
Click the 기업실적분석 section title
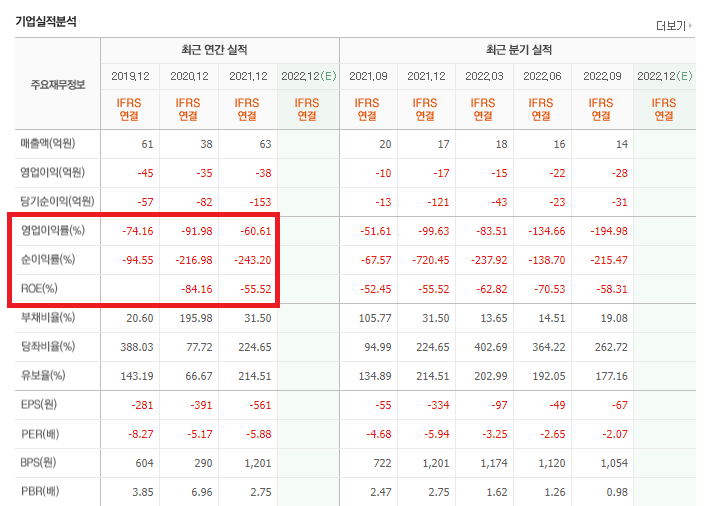(x=46, y=22)
